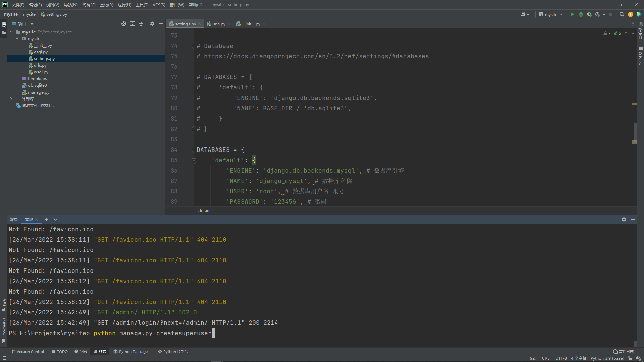Change the UTF-8 file encoding
This screenshot has height=362, width=644.
coord(561,358)
